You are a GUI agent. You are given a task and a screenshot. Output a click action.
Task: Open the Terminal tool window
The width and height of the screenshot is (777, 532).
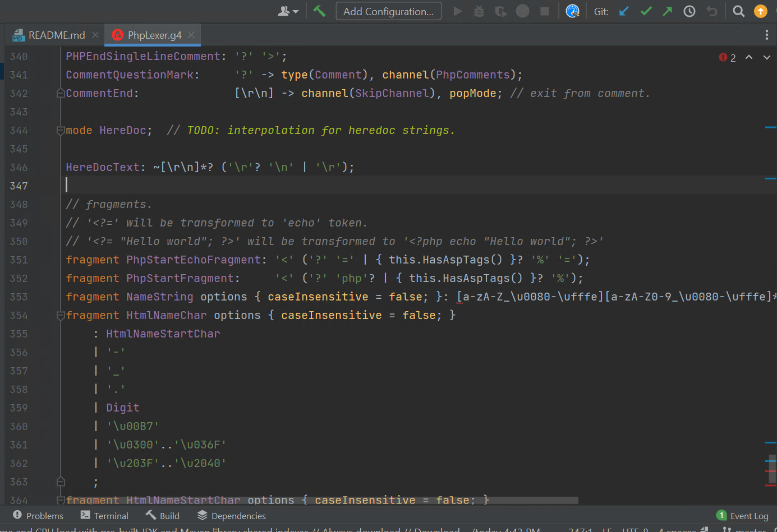coord(104,515)
